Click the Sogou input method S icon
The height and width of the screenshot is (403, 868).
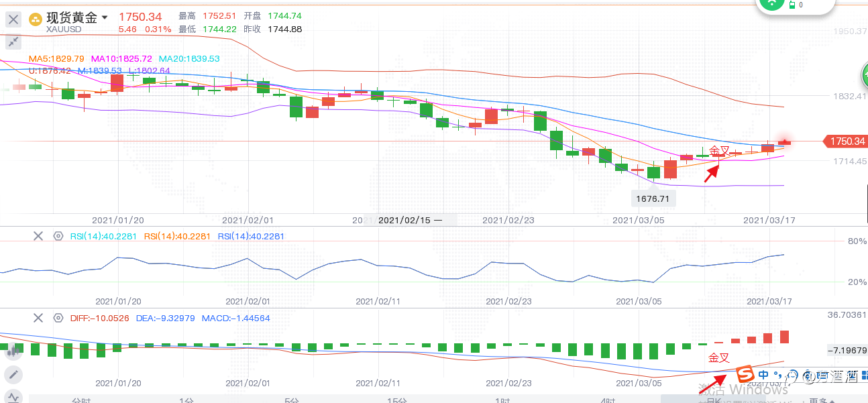(745, 374)
